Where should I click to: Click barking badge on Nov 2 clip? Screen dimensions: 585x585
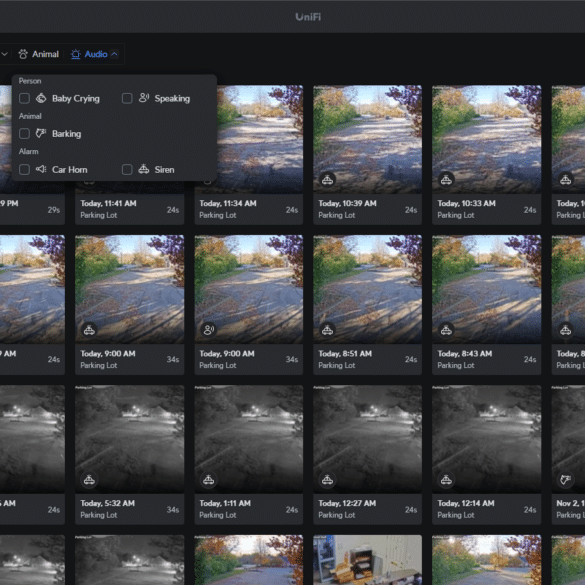point(566,480)
